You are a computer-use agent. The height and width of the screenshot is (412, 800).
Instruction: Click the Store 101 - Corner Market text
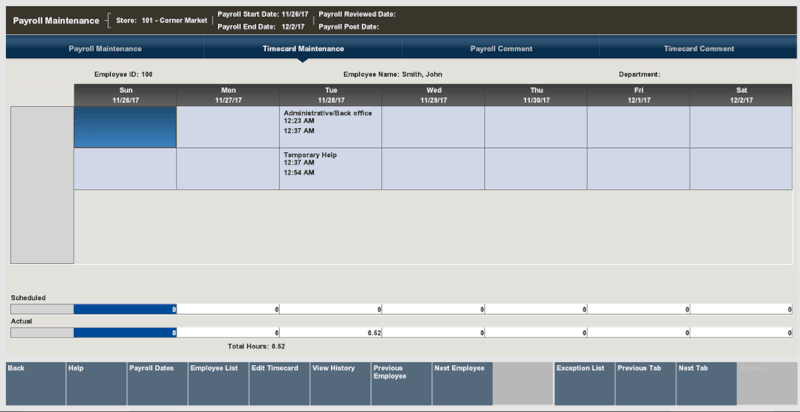[x=161, y=21]
